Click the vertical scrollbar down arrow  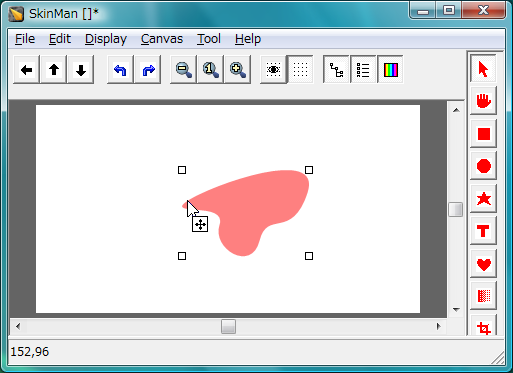(456, 310)
